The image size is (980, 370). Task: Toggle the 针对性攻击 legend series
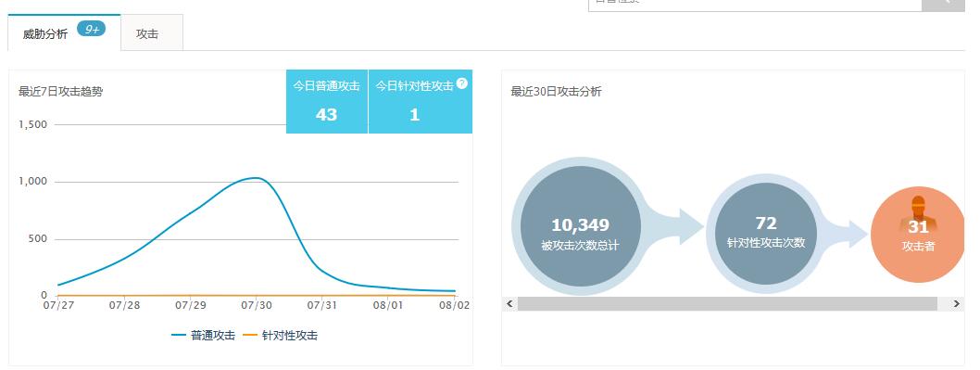pyautogui.click(x=280, y=336)
